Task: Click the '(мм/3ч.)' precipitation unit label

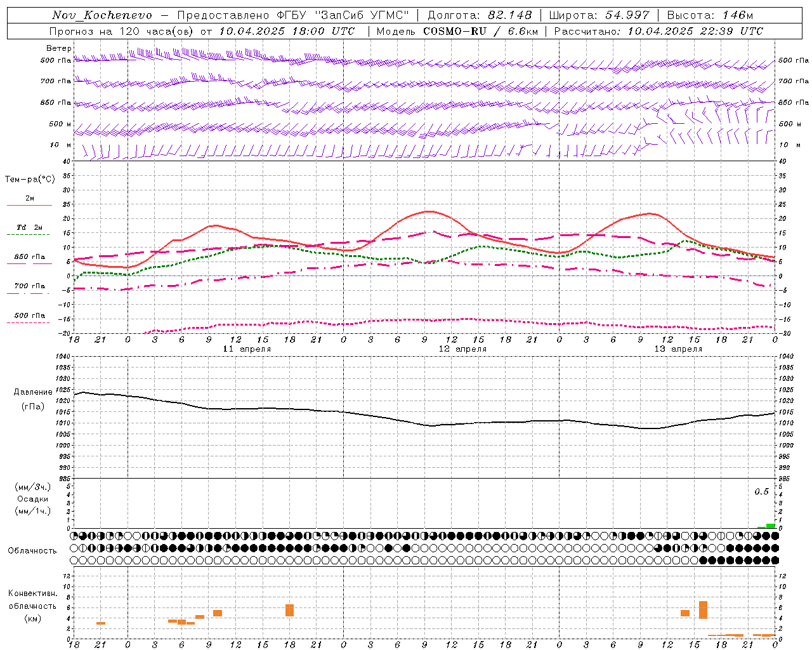Action: (33, 487)
